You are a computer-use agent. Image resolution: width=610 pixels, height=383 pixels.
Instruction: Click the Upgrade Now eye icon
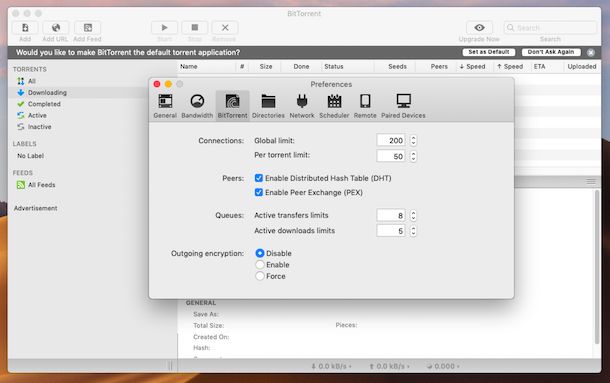click(x=479, y=28)
